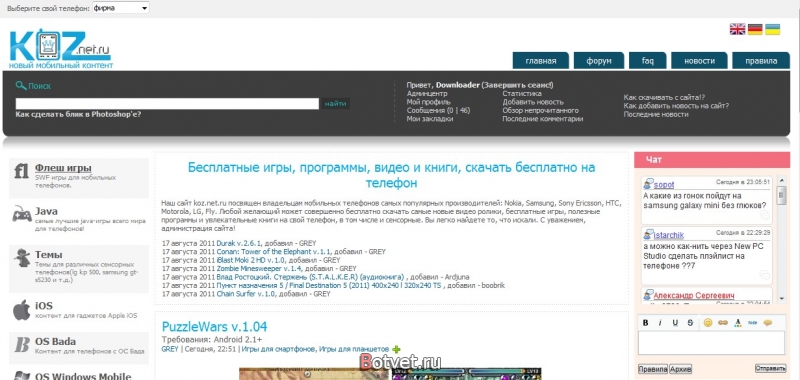Click the site search input field
This screenshot has height=380, width=800.
pyautogui.click(x=167, y=104)
